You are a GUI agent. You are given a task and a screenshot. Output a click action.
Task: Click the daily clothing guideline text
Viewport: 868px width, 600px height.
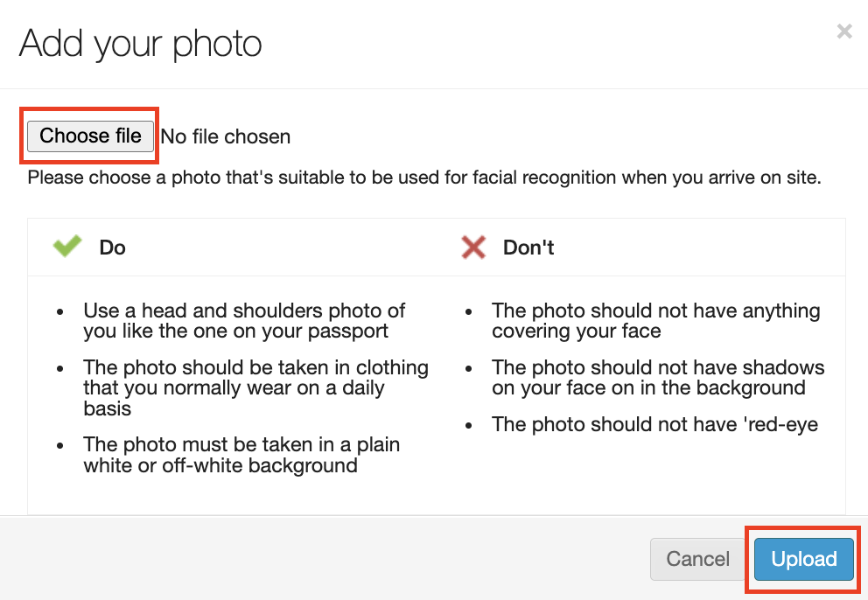(255, 387)
